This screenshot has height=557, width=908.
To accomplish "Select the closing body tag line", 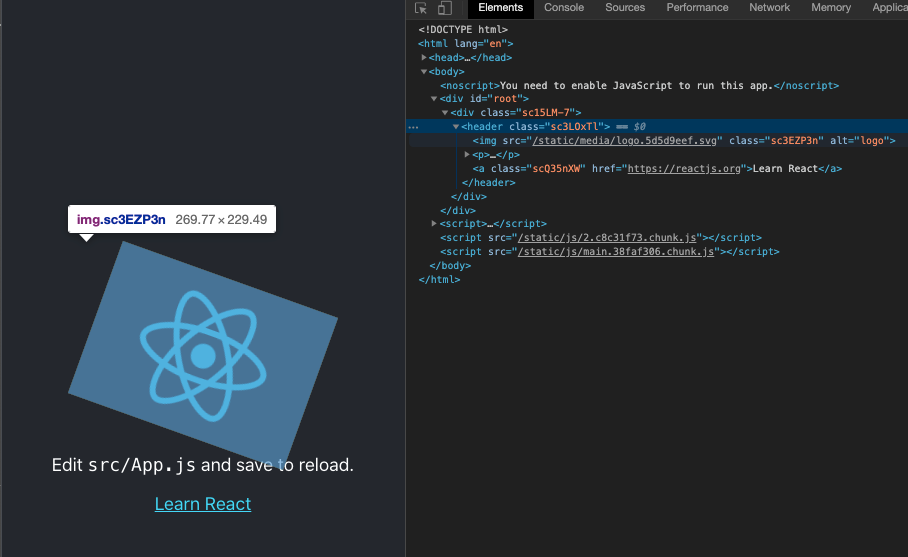I will (450, 265).
